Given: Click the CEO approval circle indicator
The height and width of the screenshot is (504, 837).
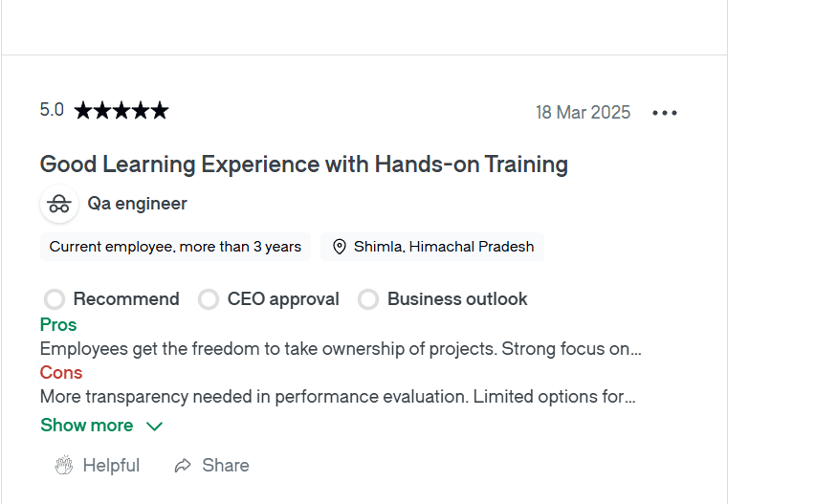Looking at the screenshot, I should [x=209, y=299].
